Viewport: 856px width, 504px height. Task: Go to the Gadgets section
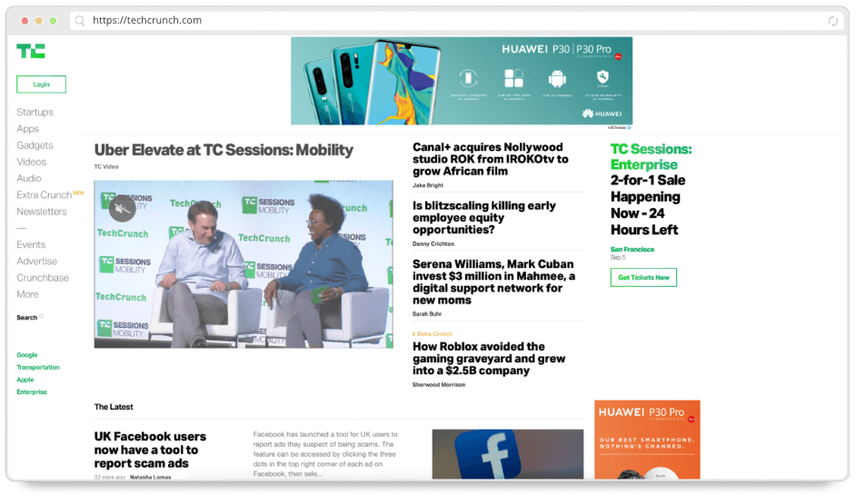[x=35, y=145]
